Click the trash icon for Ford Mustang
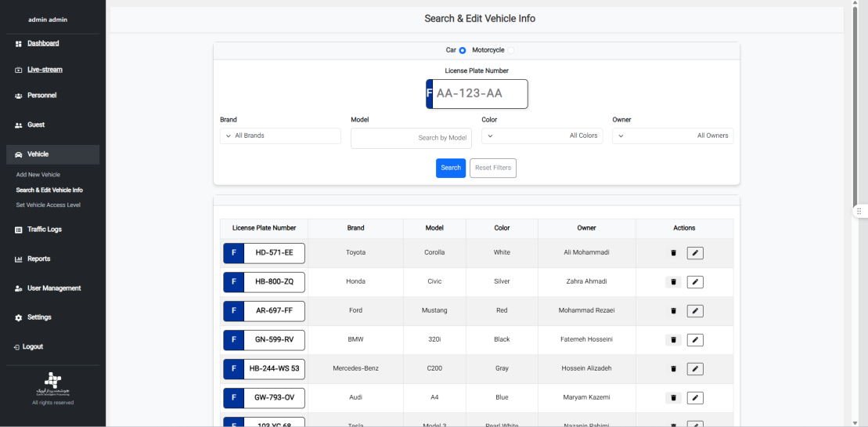The height and width of the screenshot is (427, 868). click(673, 311)
